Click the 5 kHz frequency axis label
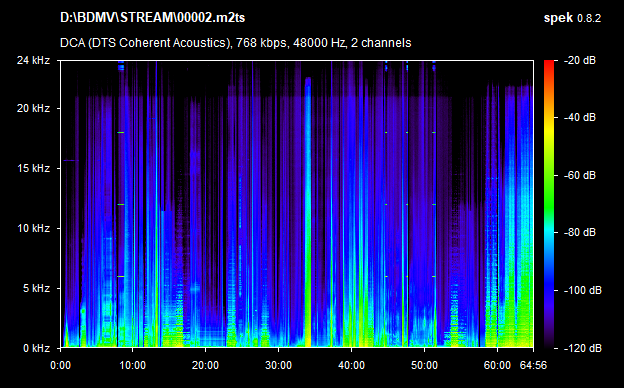The image size is (624, 388). tap(36, 288)
